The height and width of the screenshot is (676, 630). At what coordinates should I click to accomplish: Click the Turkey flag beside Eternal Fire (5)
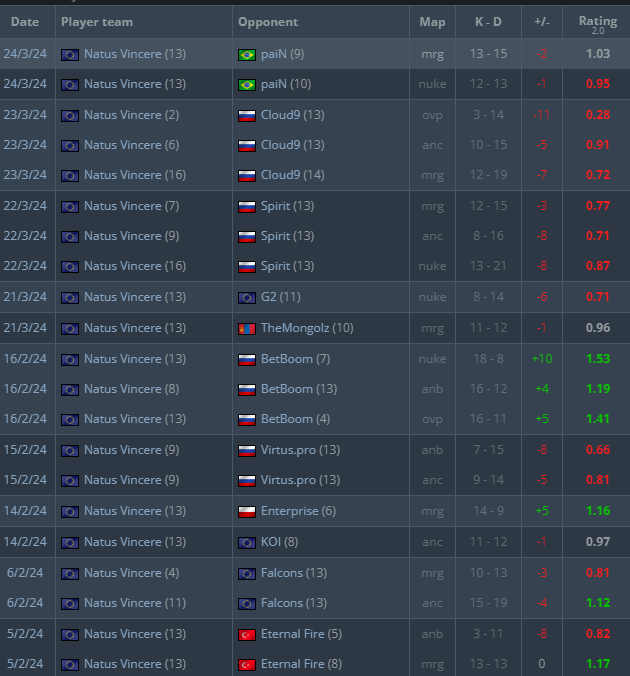tap(247, 633)
